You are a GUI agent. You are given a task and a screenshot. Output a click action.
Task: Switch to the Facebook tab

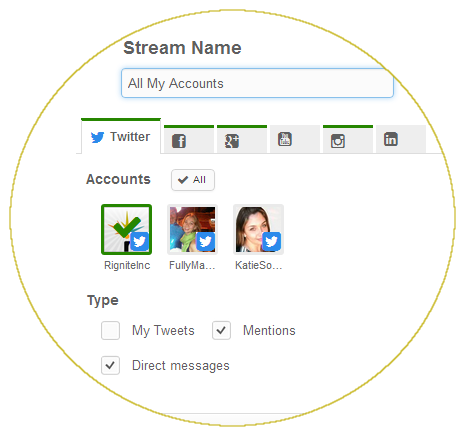[189, 140]
